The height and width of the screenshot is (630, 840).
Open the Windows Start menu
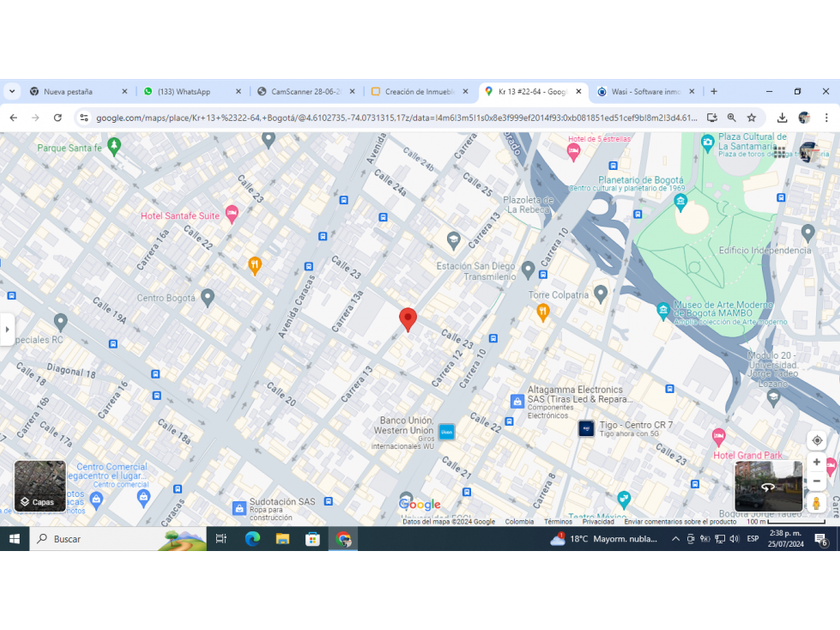pyautogui.click(x=14, y=539)
